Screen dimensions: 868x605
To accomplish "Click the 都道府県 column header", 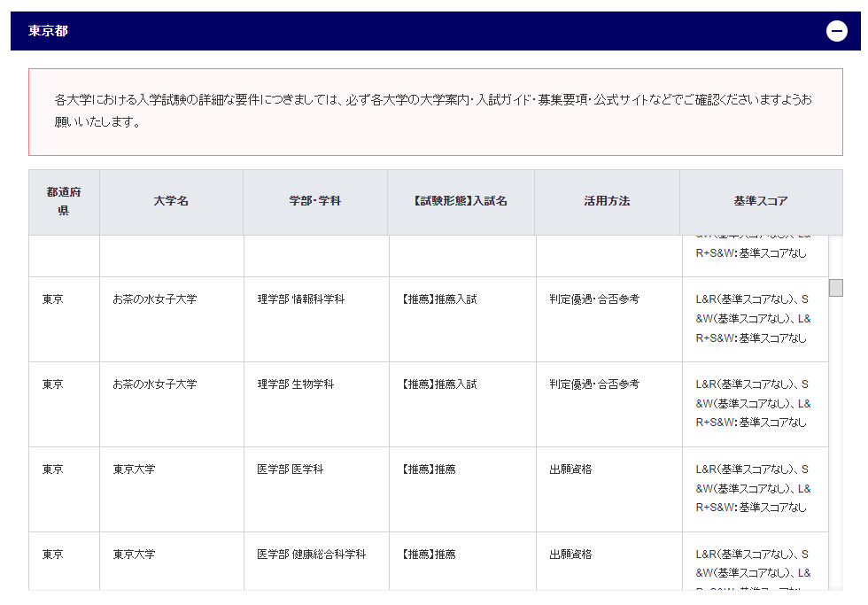I will click(64, 201).
